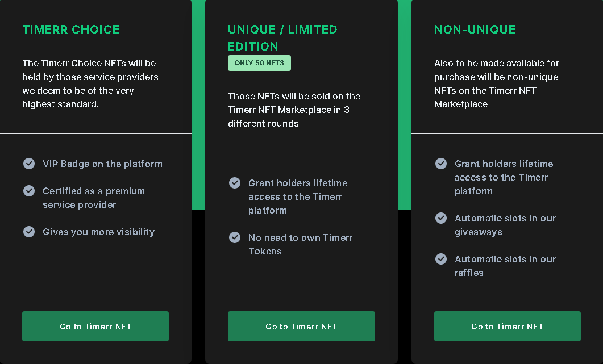This screenshot has width=603, height=364.
Task: Select the Timerr Choice heading
Action: [71, 30]
